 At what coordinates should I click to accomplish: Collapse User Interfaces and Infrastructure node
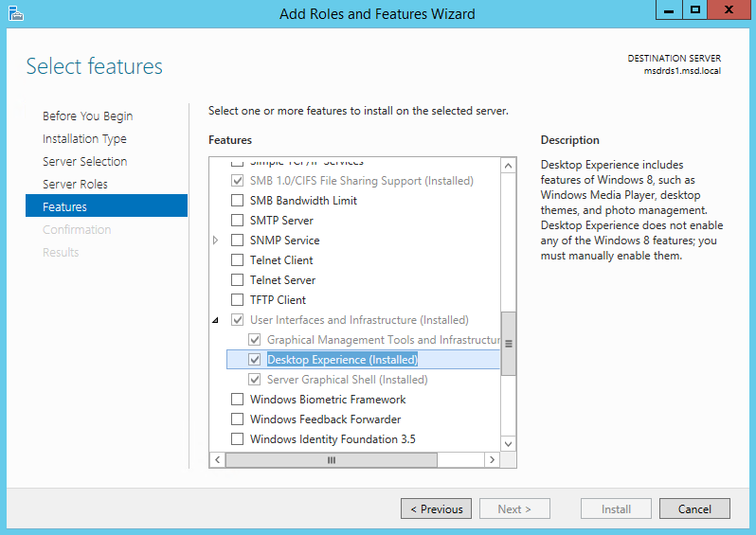point(216,320)
